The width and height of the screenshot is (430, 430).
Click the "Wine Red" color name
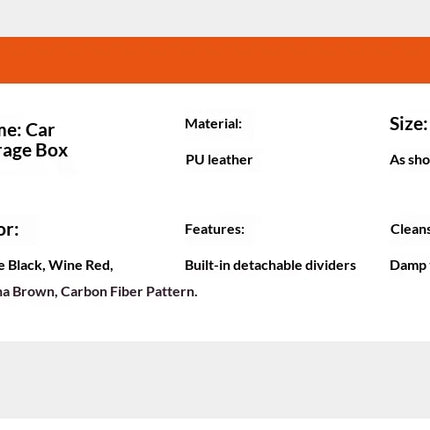click(x=79, y=265)
